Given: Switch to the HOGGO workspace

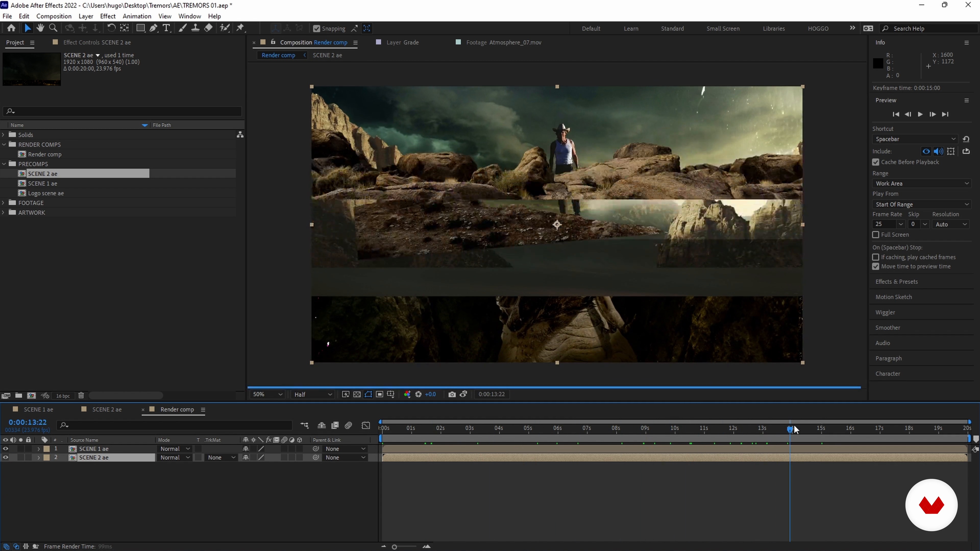Looking at the screenshot, I should tap(818, 29).
